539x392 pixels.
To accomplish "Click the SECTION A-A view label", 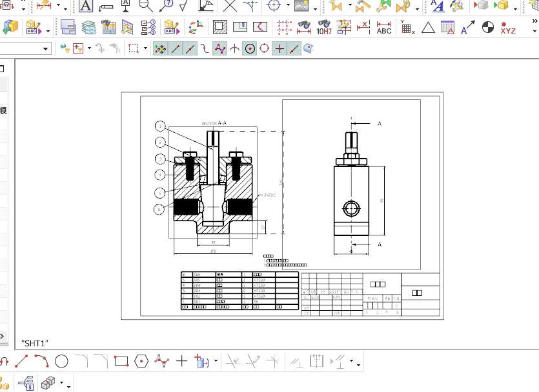I will coord(214,123).
